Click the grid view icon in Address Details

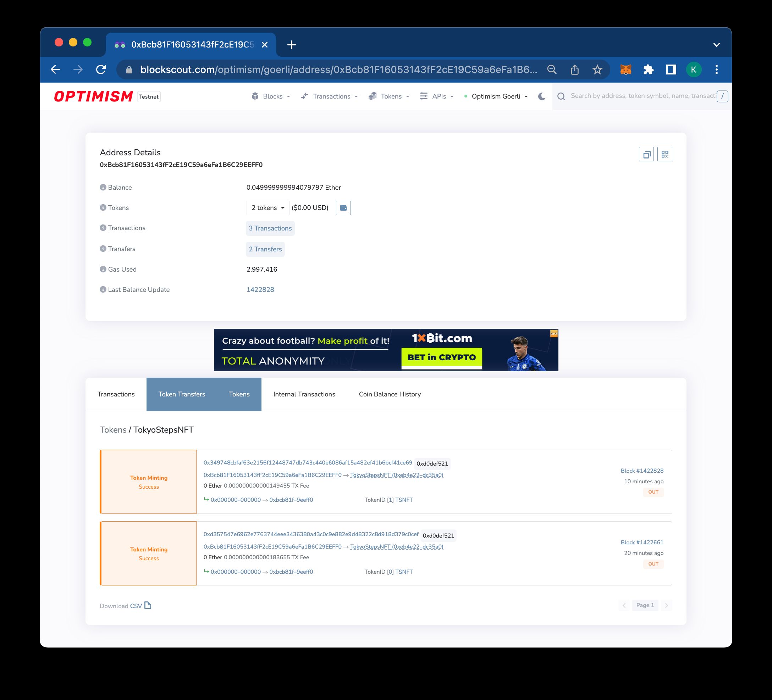pyautogui.click(x=665, y=155)
